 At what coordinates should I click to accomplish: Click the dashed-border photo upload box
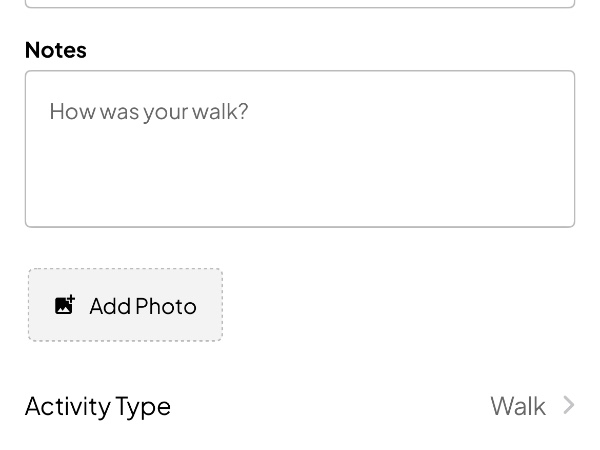tap(126, 305)
